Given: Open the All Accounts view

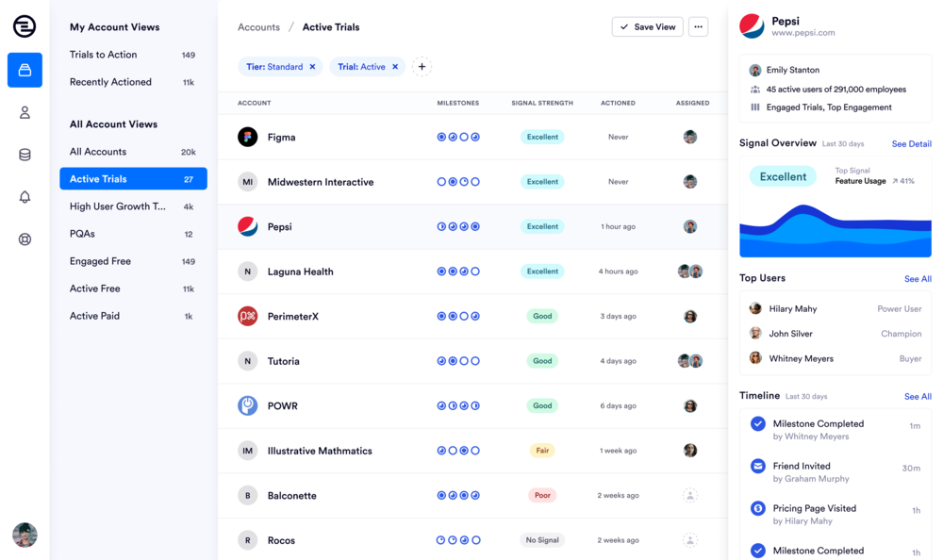Looking at the screenshot, I should (x=133, y=152).
